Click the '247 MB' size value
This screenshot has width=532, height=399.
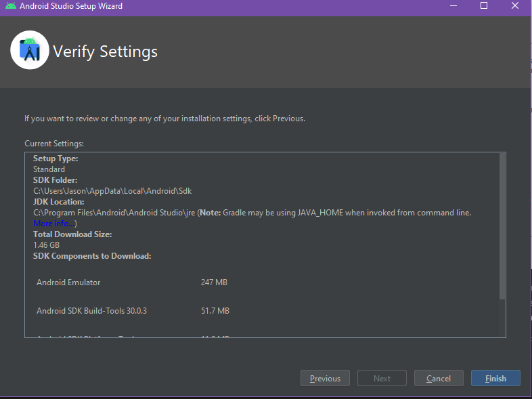tap(214, 282)
